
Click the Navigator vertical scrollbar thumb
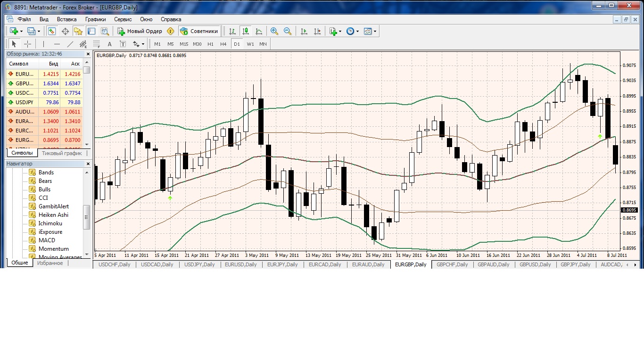[87, 217]
